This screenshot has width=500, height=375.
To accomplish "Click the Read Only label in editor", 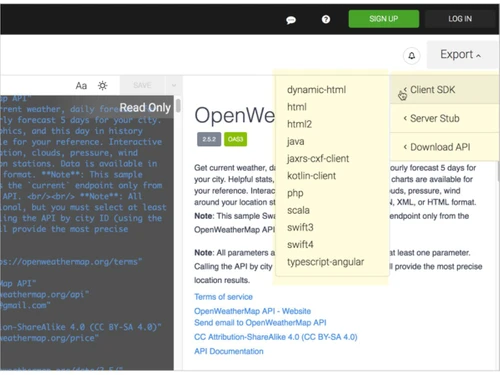I will click(x=145, y=108).
